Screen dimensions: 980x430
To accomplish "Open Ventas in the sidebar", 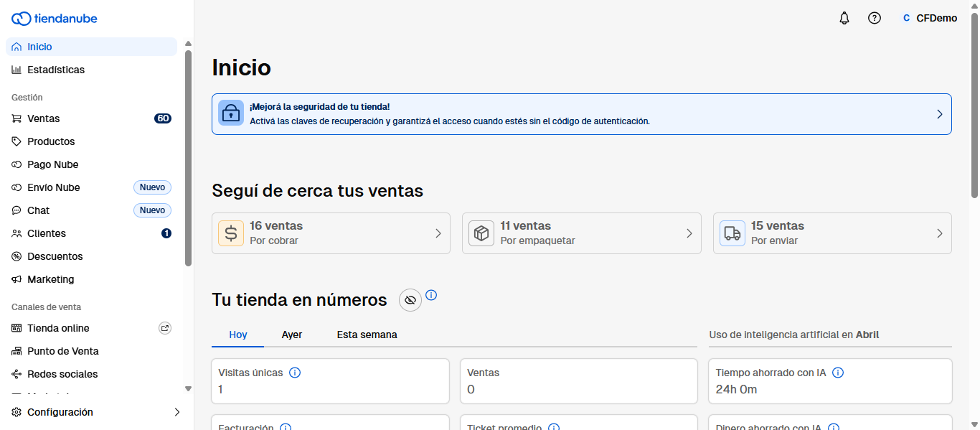I will click(x=44, y=118).
